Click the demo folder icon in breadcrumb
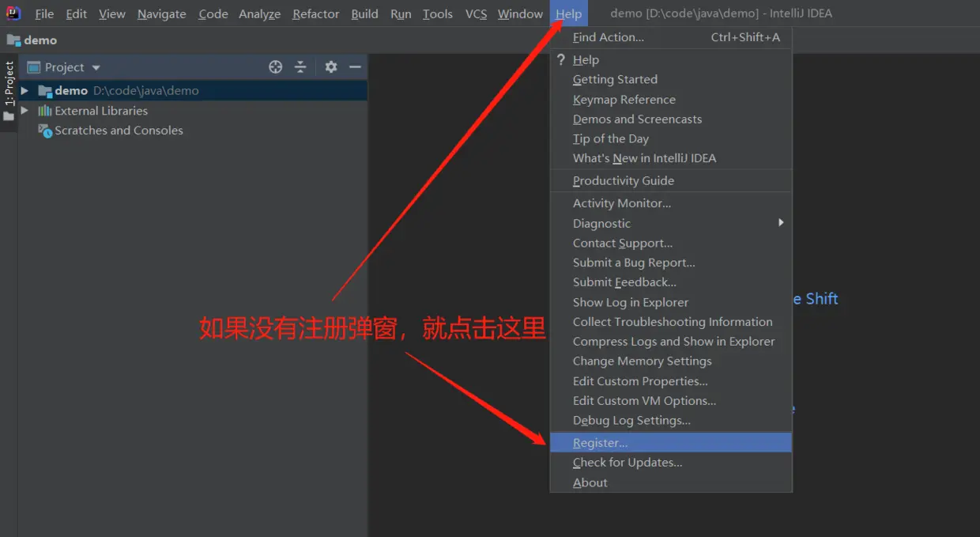Image resolution: width=980 pixels, height=537 pixels. click(13, 40)
